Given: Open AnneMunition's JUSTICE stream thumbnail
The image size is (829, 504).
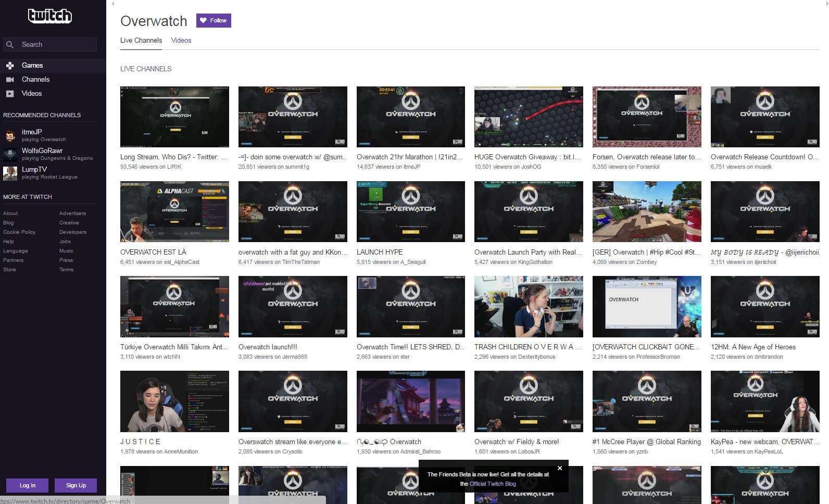Looking at the screenshot, I should pyautogui.click(x=174, y=401).
